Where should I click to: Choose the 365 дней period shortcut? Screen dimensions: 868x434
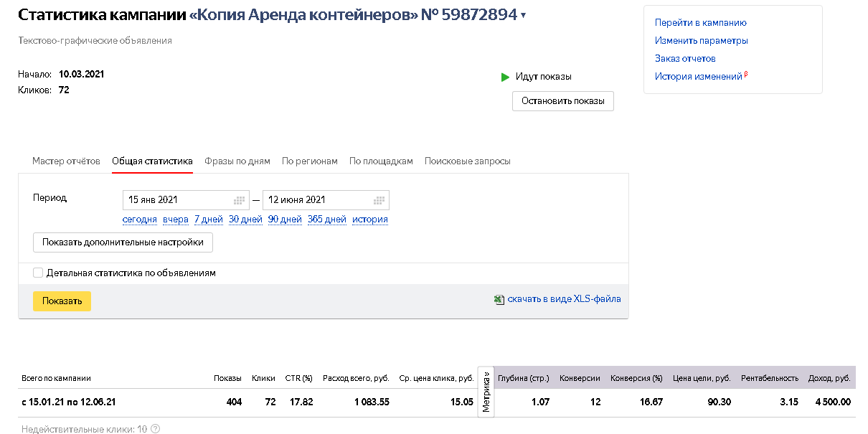(x=327, y=220)
